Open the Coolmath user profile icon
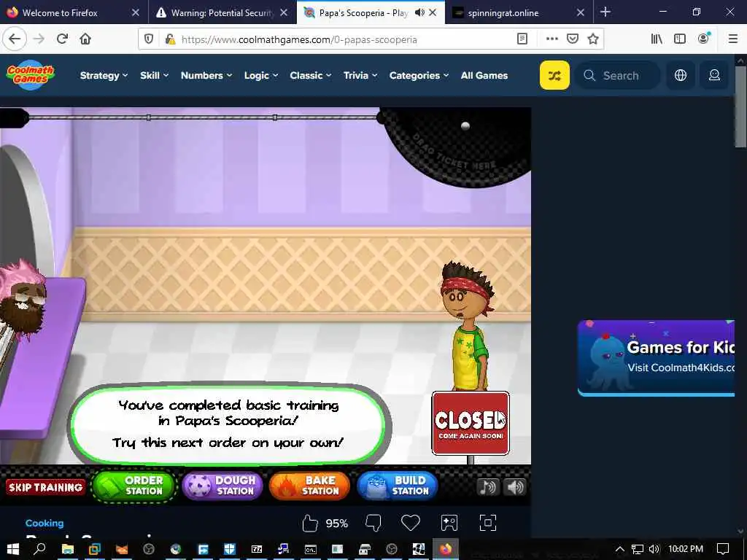Screen dimensions: 747x560 714,75
